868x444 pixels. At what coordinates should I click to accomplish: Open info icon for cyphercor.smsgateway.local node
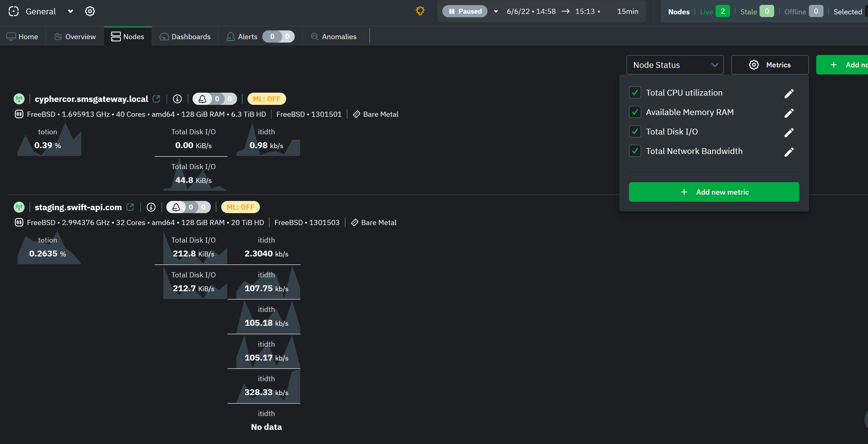pos(177,99)
